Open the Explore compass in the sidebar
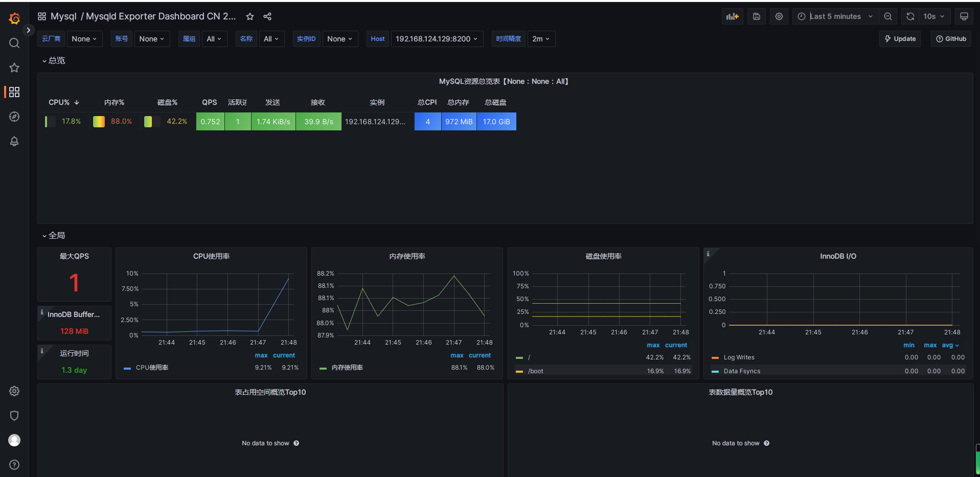 coord(14,117)
